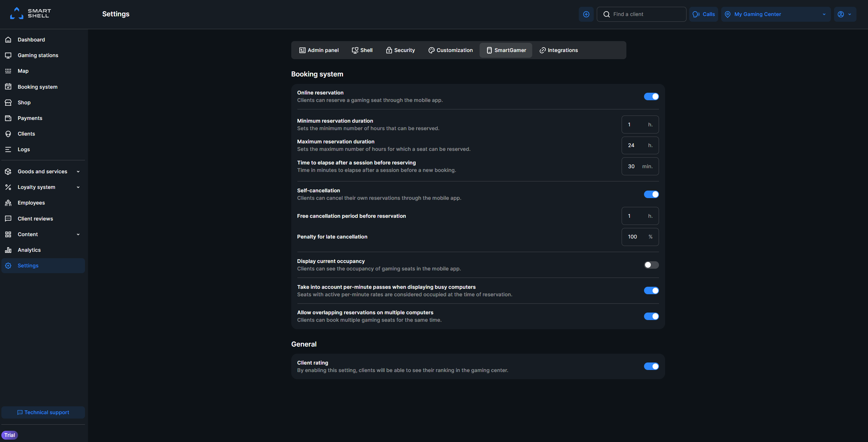The width and height of the screenshot is (868, 442).
Task: Toggle per-minute passes busy computers switch
Action: tap(651, 290)
